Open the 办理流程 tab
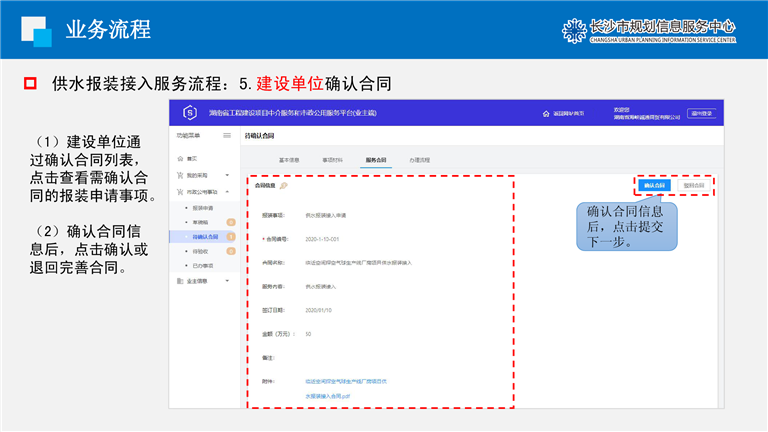Image resolution: width=768 pixels, height=432 pixels. tap(418, 159)
